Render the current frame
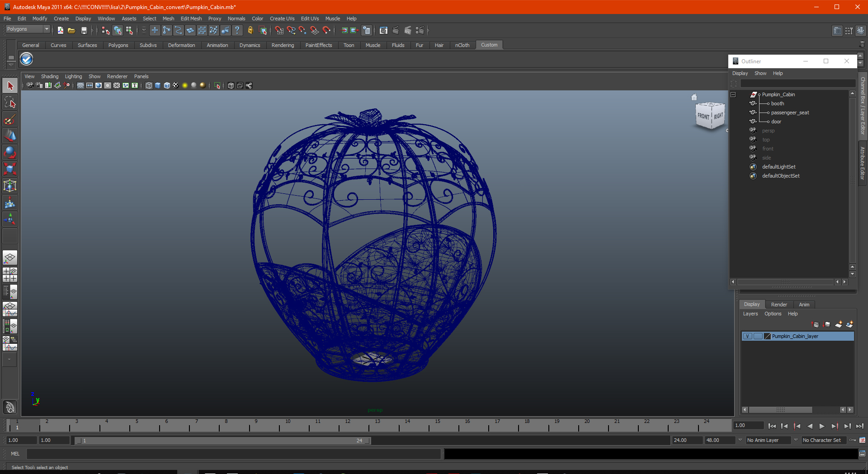 396,30
